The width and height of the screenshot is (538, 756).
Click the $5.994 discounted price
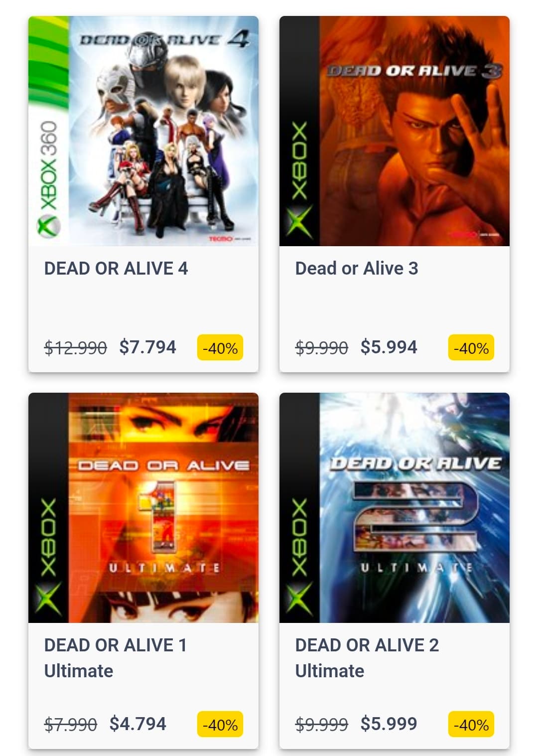pos(389,347)
